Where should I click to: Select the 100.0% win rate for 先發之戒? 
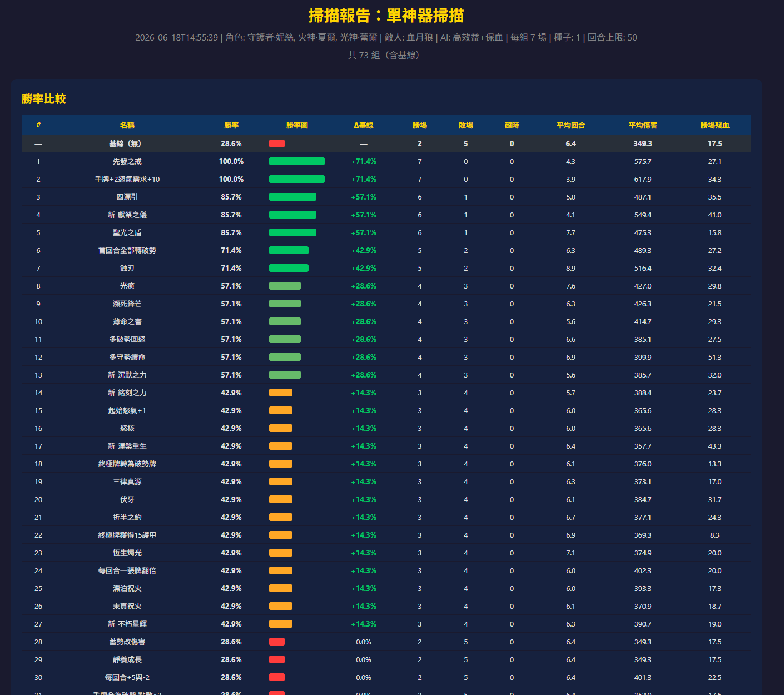click(231, 161)
